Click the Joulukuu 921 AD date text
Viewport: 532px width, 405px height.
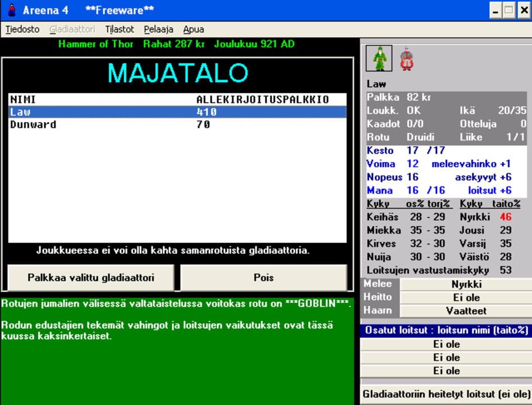254,44
